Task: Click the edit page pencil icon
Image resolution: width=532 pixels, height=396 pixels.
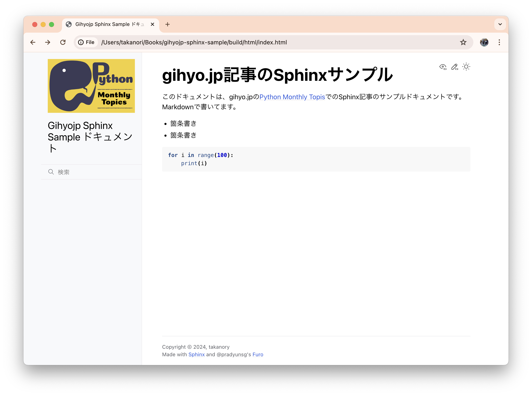Action: point(455,67)
